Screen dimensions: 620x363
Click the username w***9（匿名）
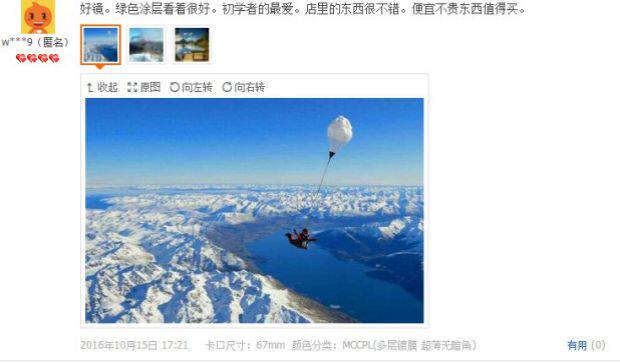coord(36,42)
